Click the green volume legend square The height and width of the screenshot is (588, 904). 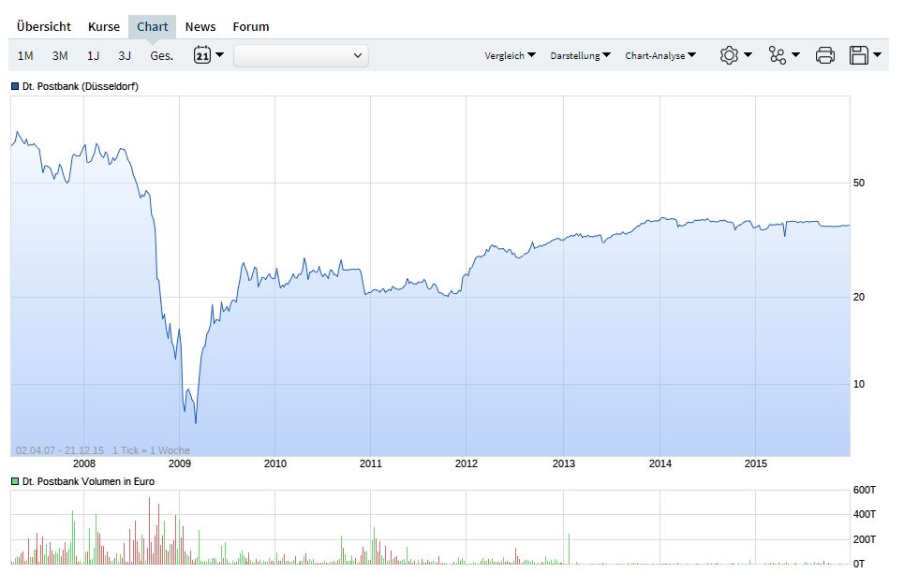pyautogui.click(x=15, y=481)
